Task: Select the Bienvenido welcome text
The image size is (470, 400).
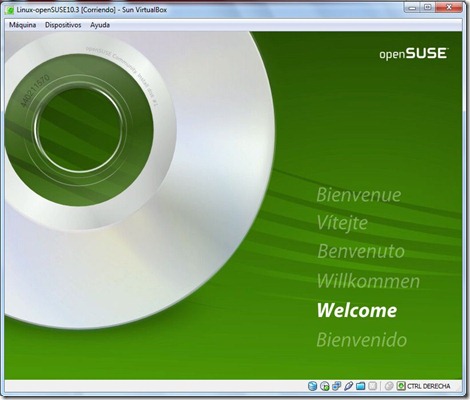Action: pos(362,340)
